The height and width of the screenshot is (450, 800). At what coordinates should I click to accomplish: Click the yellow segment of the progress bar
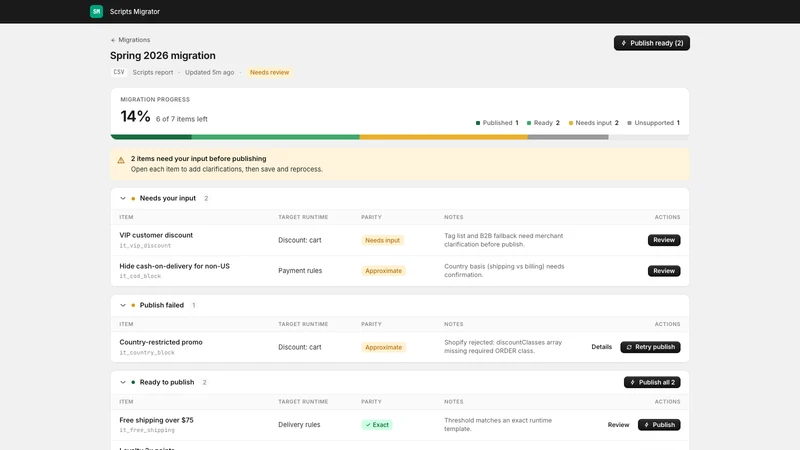pyautogui.click(x=443, y=137)
